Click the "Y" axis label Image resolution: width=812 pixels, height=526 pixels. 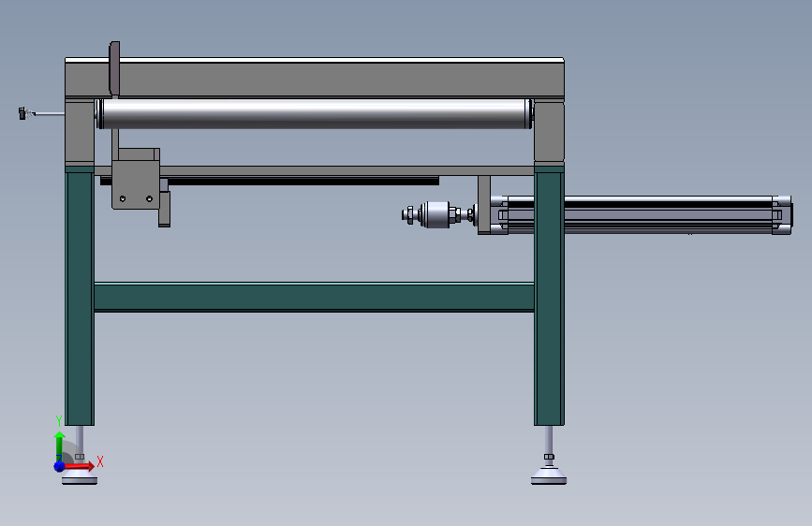click(x=59, y=420)
